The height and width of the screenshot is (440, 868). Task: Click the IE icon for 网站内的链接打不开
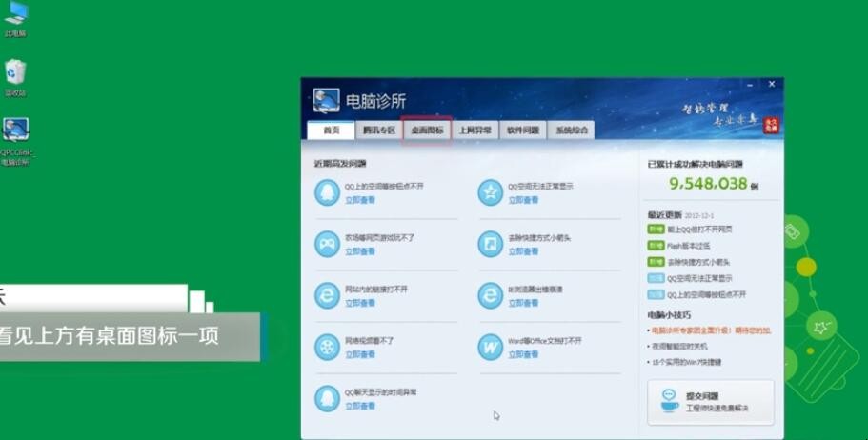point(327,295)
